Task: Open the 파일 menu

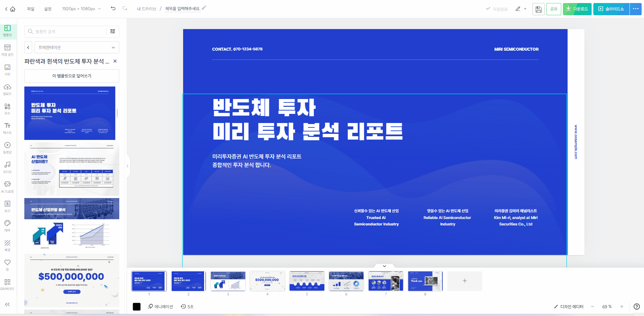Action: tap(31, 9)
